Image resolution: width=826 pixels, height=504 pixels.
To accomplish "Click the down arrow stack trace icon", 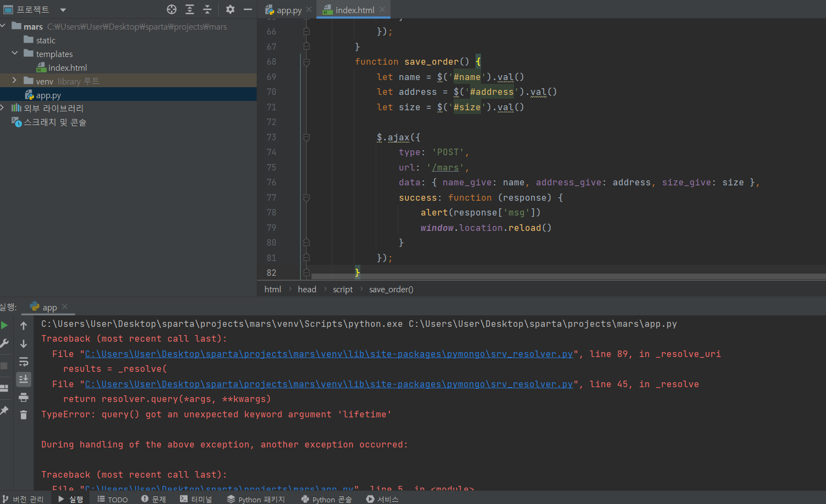I will (24, 344).
